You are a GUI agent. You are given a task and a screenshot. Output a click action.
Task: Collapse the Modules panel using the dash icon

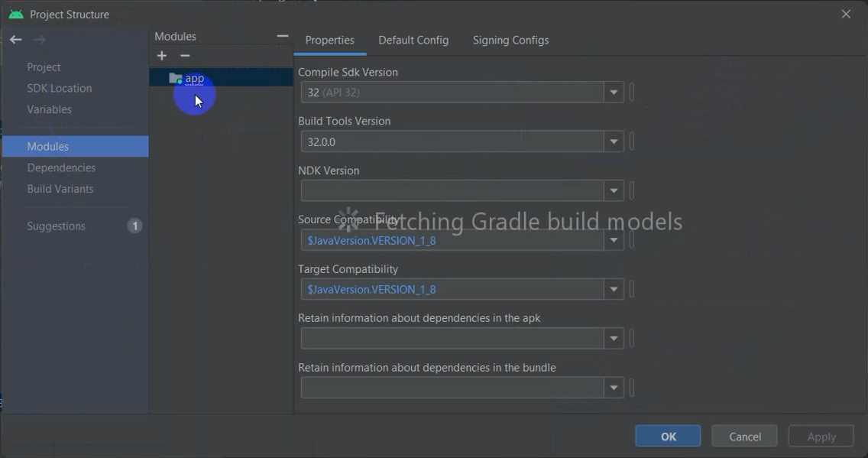(x=282, y=36)
